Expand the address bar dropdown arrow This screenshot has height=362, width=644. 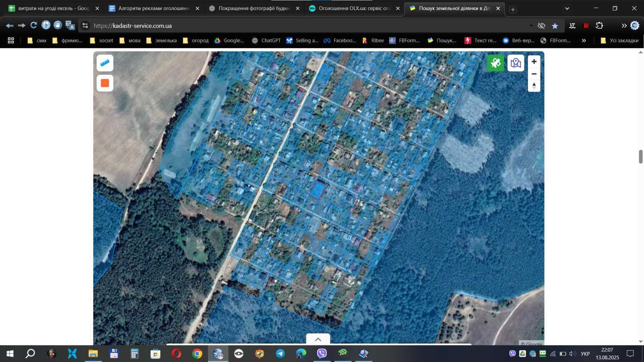point(531,26)
